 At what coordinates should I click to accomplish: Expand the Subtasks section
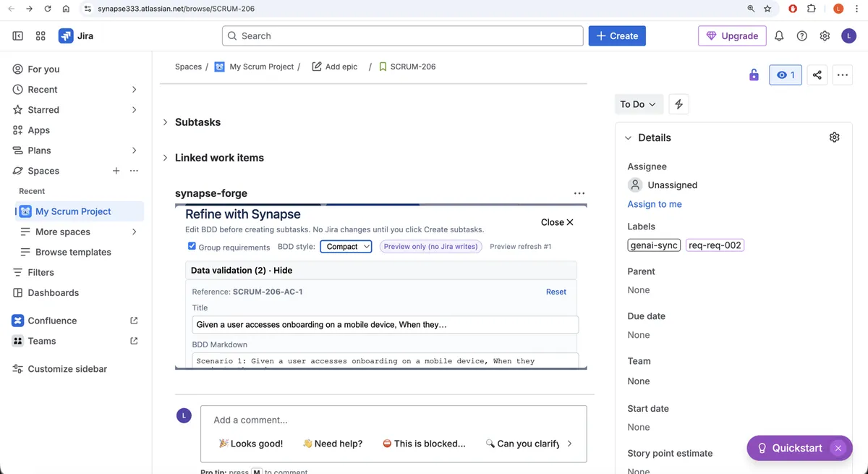[x=166, y=122]
